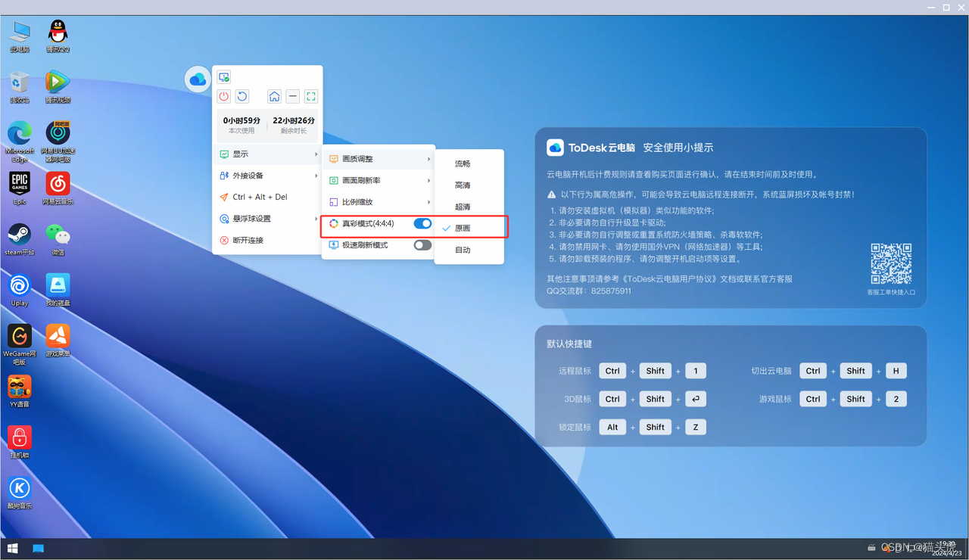Click the key 2 in 游戏鼠标 shortcut
This screenshot has width=969, height=560.
point(896,399)
